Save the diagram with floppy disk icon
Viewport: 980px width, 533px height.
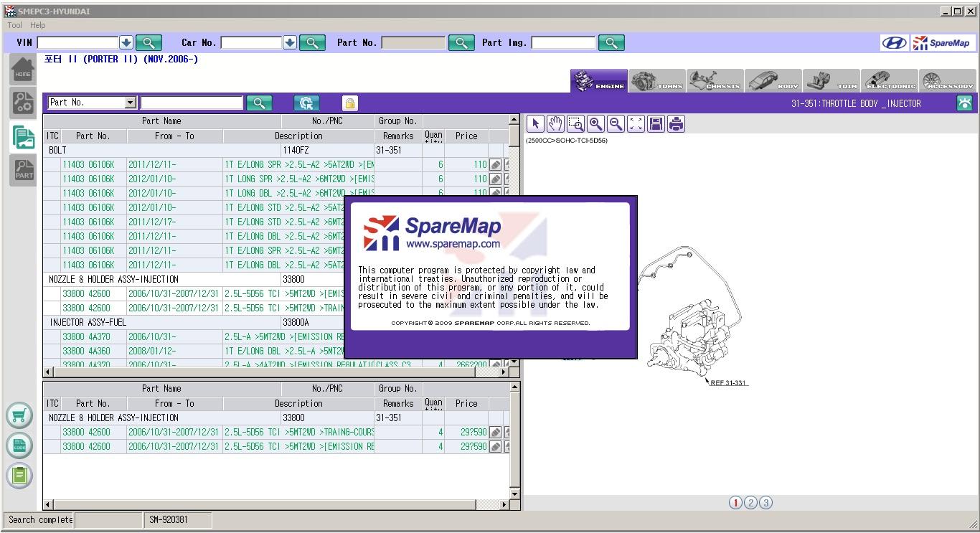click(656, 124)
